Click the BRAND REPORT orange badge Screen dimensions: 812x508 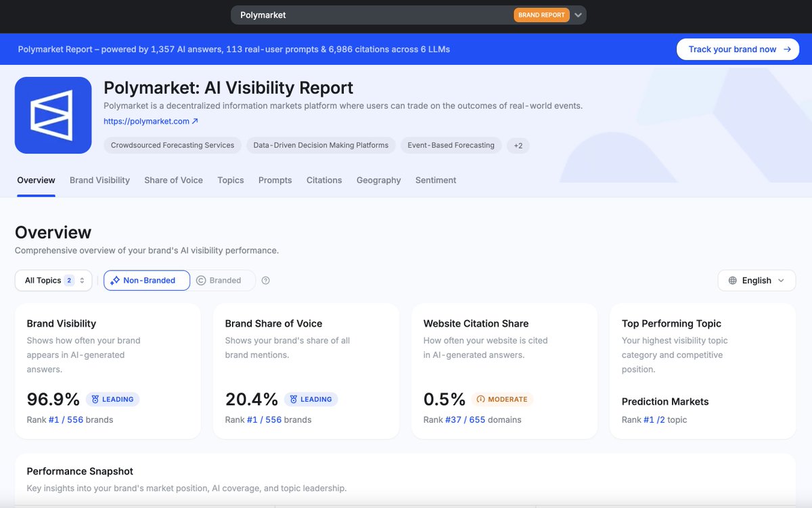[x=541, y=15]
